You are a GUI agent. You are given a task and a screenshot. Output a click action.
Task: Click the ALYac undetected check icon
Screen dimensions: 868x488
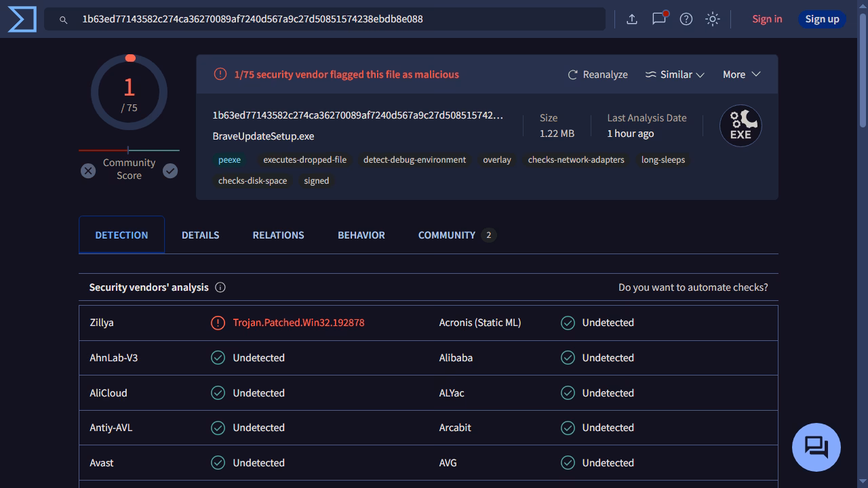pyautogui.click(x=568, y=393)
